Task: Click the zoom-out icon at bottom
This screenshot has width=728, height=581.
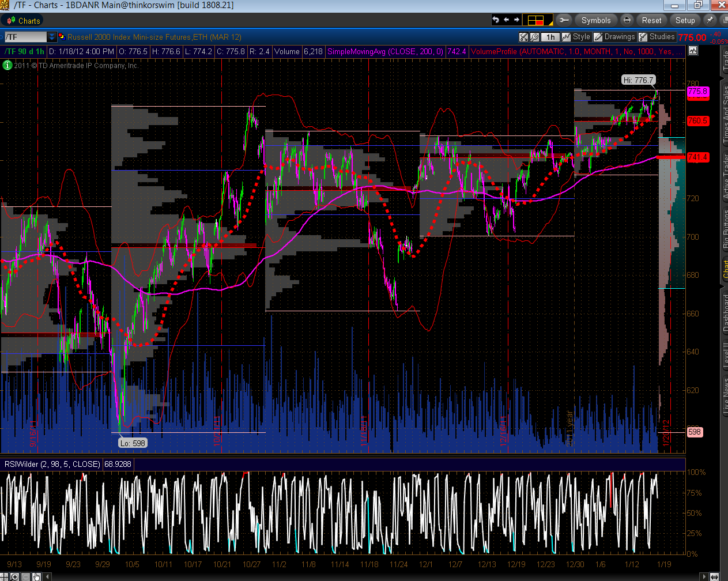Action: click(x=25, y=576)
